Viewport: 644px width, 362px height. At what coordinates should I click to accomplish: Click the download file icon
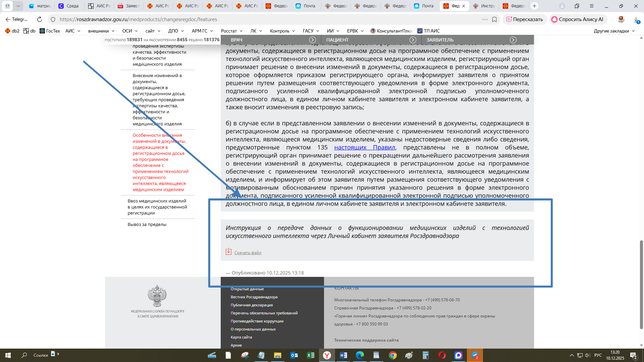click(x=229, y=251)
